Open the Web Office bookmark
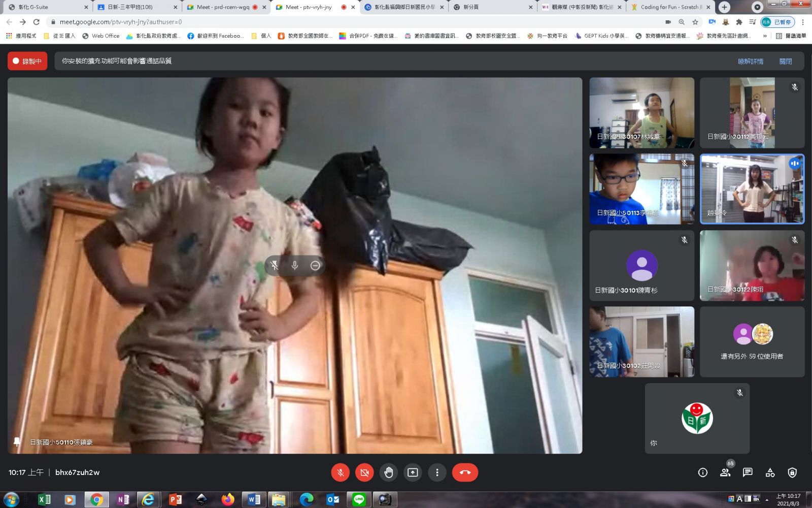The height and width of the screenshot is (508, 812). click(x=101, y=36)
